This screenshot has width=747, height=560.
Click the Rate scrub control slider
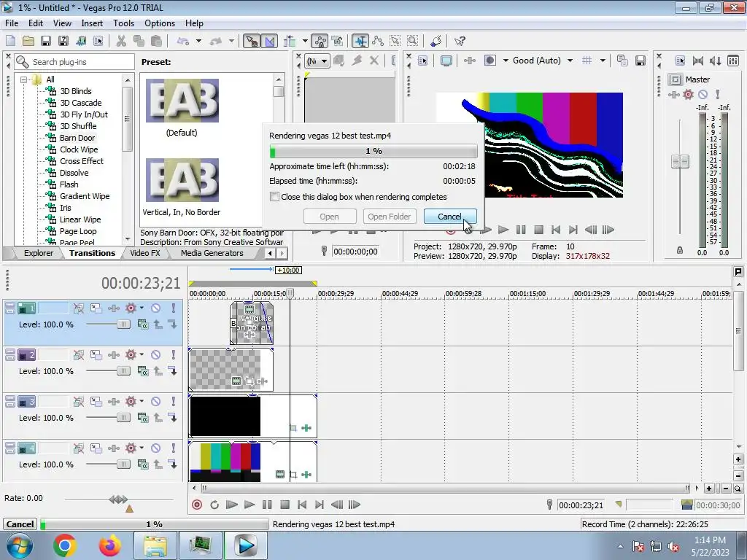tap(118, 499)
